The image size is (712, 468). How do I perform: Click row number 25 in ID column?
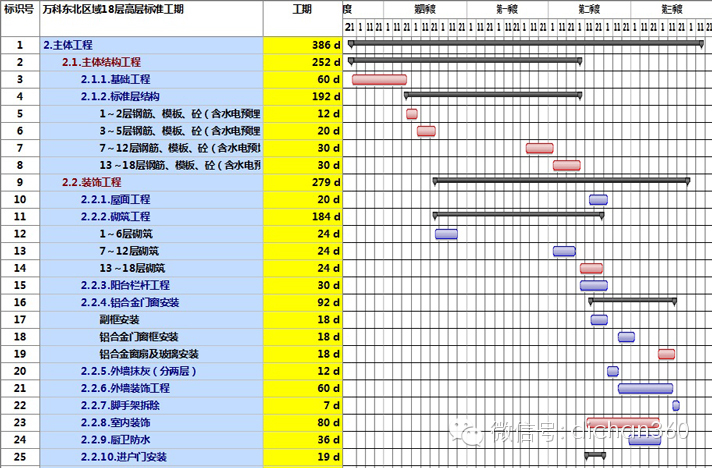(x=20, y=457)
